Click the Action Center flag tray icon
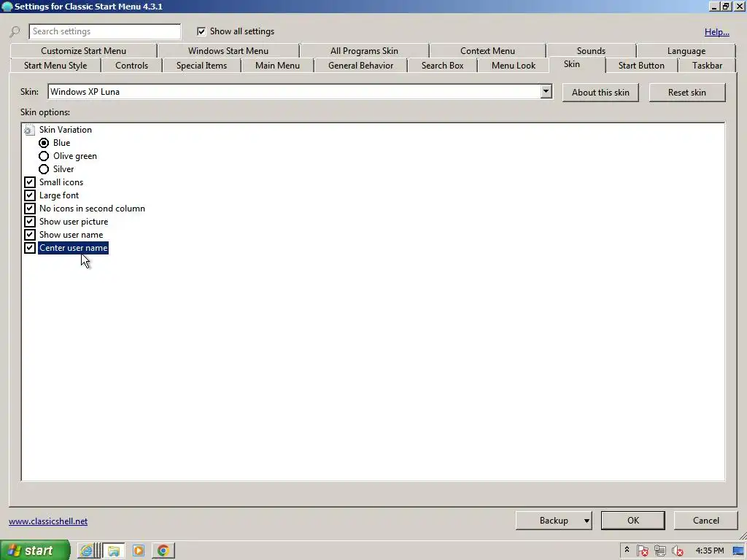Image resolution: width=747 pixels, height=560 pixels. click(642, 551)
